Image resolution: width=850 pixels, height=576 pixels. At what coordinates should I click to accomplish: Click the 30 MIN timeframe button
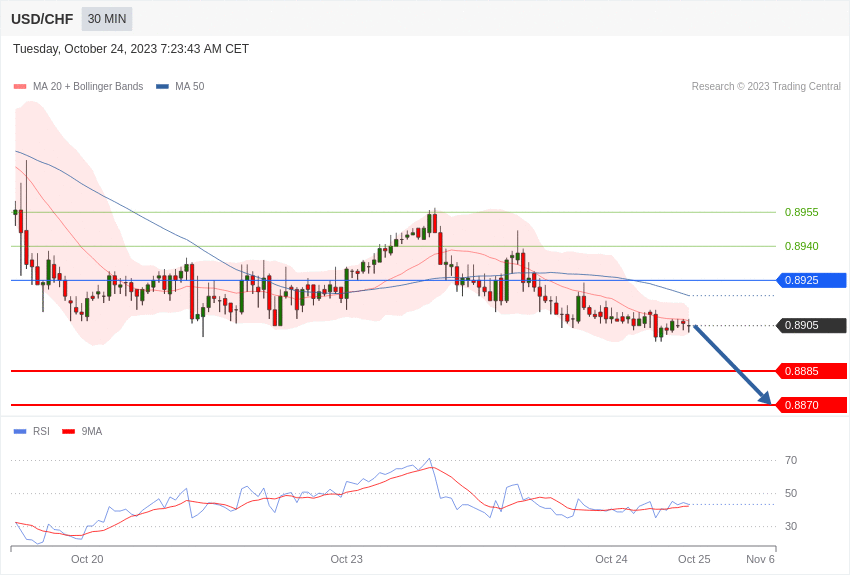click(107, 19)
